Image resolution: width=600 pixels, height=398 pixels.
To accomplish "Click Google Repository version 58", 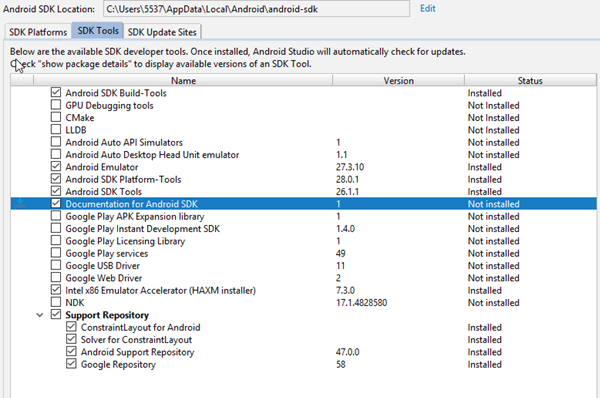I will point(341,364).
